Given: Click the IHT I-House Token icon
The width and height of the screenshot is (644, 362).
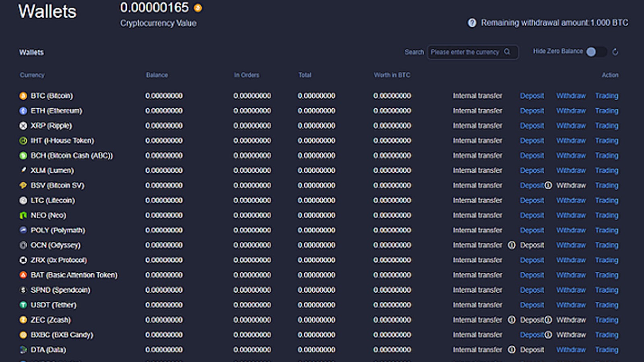Looking at the screenshot, I should point(23,140).
